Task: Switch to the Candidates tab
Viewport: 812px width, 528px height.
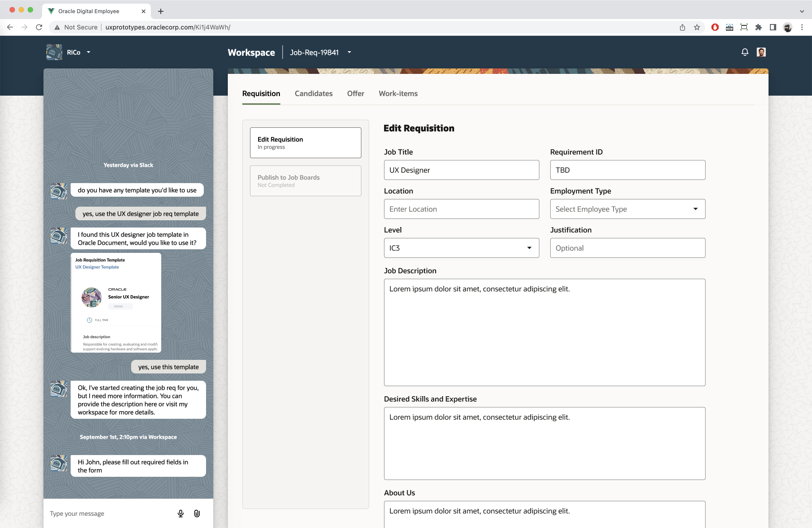Action: point(313,93)
